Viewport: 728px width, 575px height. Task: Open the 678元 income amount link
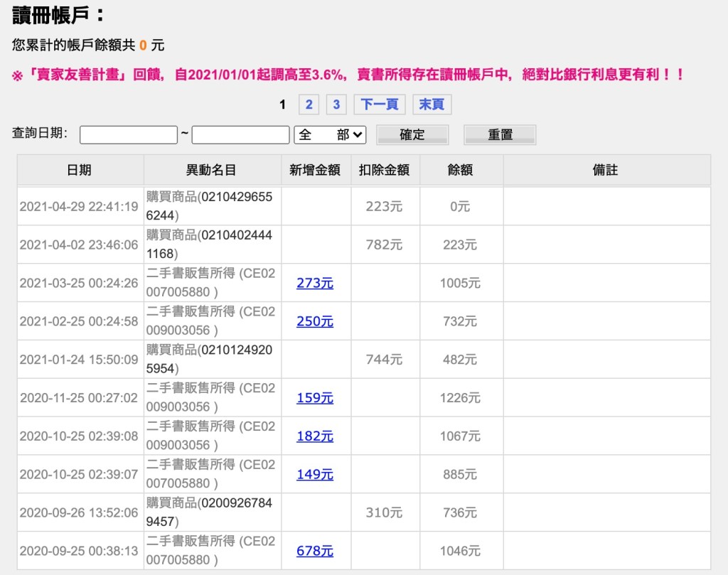tap(314, 551)
